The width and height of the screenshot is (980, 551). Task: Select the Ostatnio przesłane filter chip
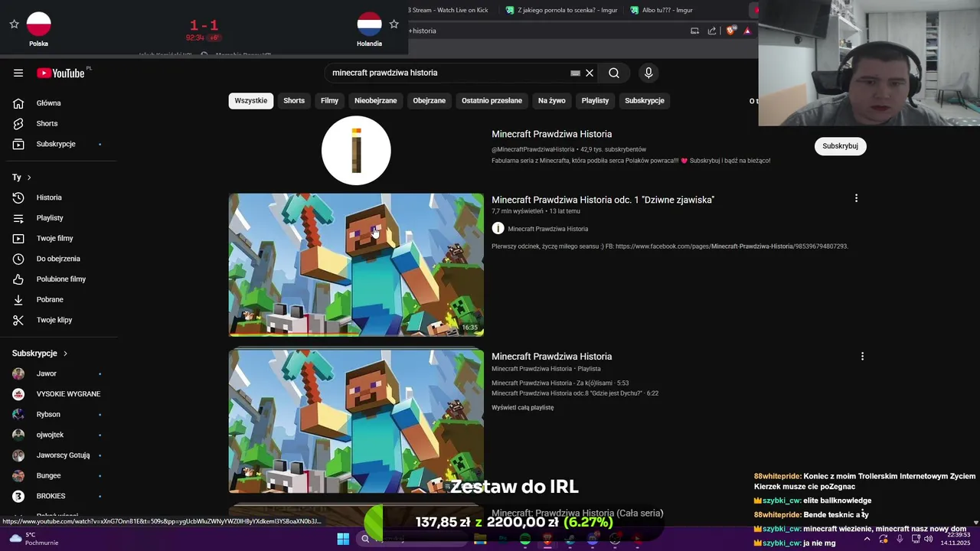(x=492, y=100)
